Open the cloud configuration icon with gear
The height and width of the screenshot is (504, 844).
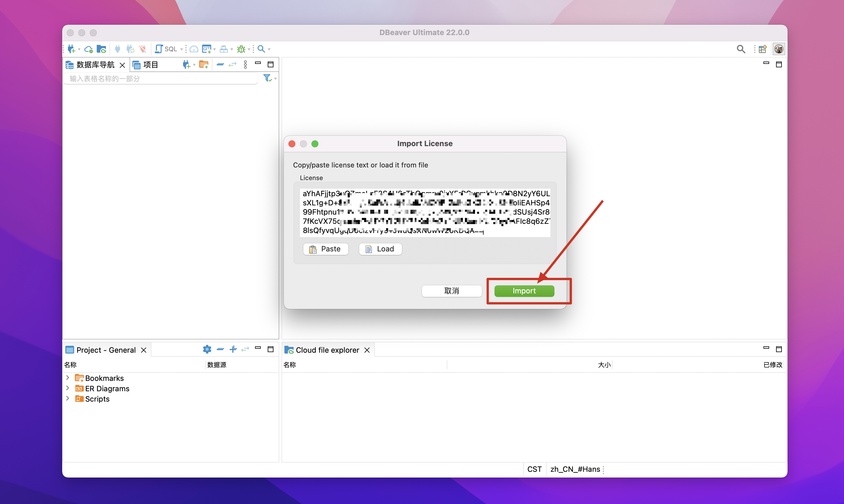89,49
